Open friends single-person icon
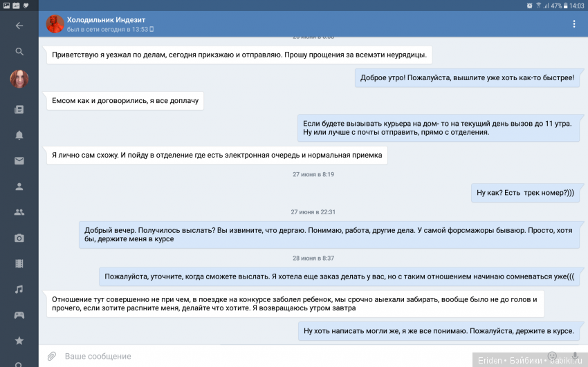This screenshot has width=588, height=367. (19, 187)
